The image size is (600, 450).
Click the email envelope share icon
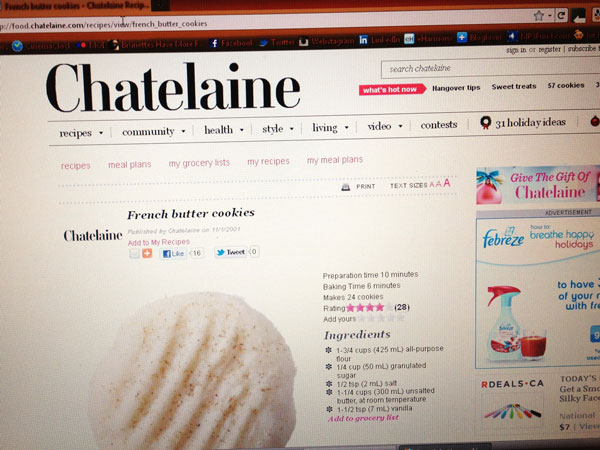click(134, 253)
